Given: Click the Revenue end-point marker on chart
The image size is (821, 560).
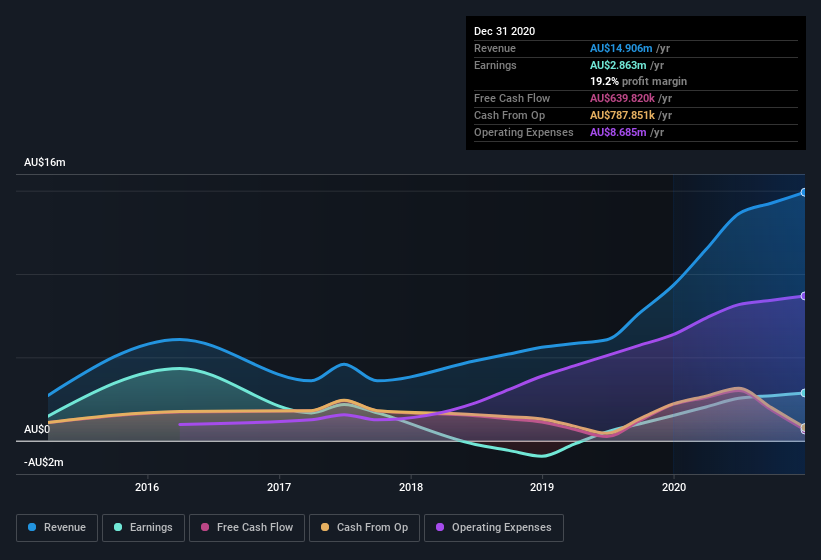Looking at the screenshot, I should [804, 193].
